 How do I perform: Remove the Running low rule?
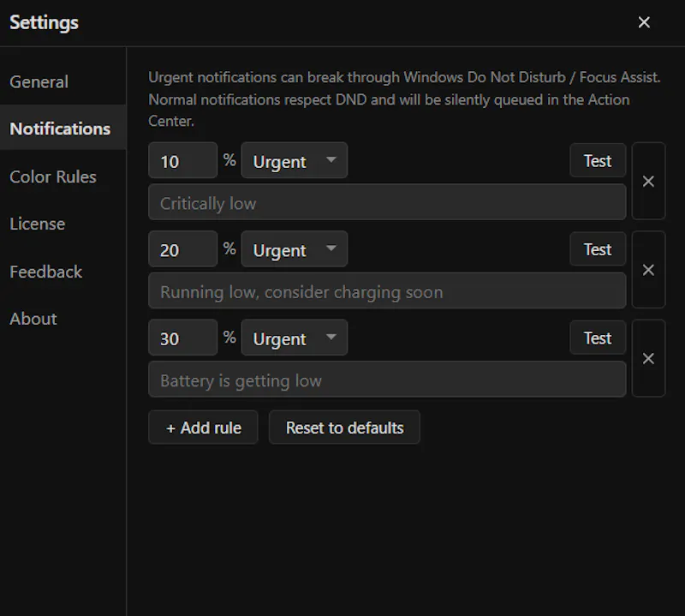tap(648, 270)
